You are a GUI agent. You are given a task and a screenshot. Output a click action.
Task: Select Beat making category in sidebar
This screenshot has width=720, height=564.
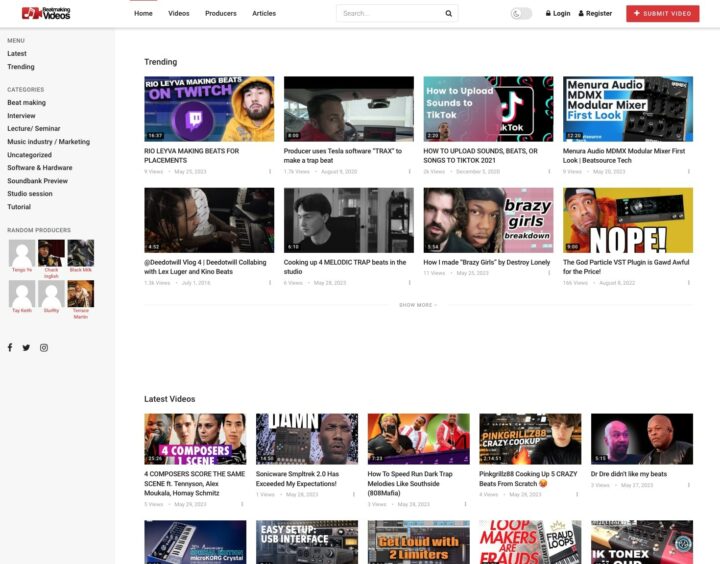[x=26, y=102]
